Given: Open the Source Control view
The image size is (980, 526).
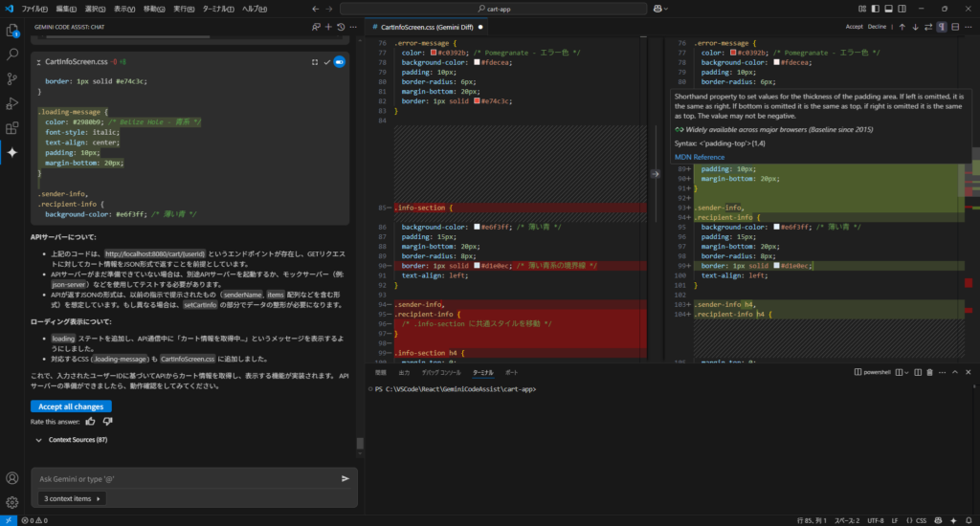Looking at the screenshot, I should click(x=11, y=78).
